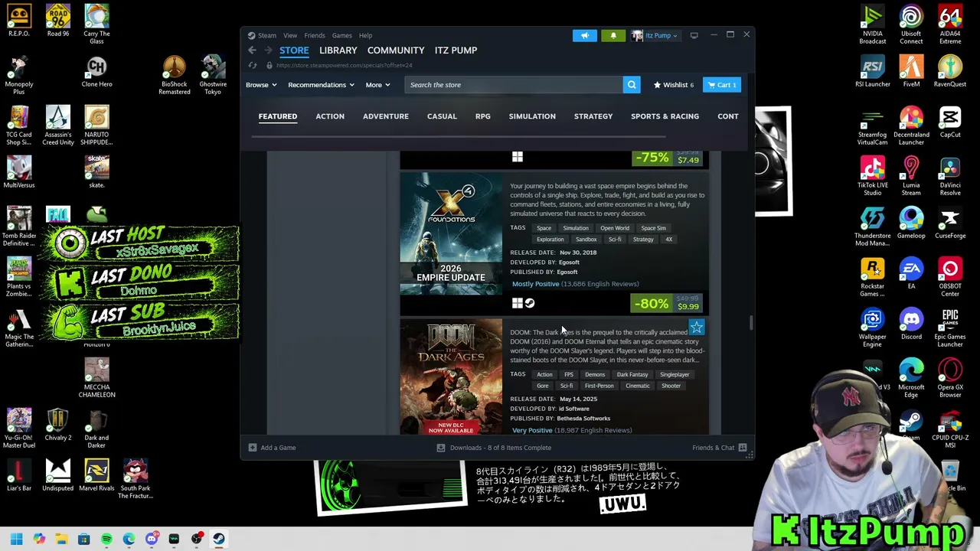The height and width of the screenshot is (551, 980).
Task: Open Discord from the taskbar
Action: click(x=152, y=539)
